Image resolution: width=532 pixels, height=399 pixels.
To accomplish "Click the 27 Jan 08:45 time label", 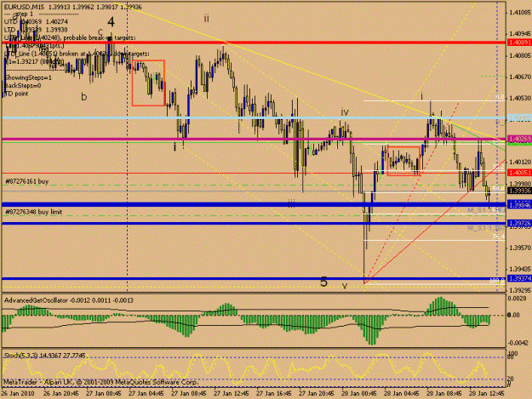I will click(x=189, y=394).
